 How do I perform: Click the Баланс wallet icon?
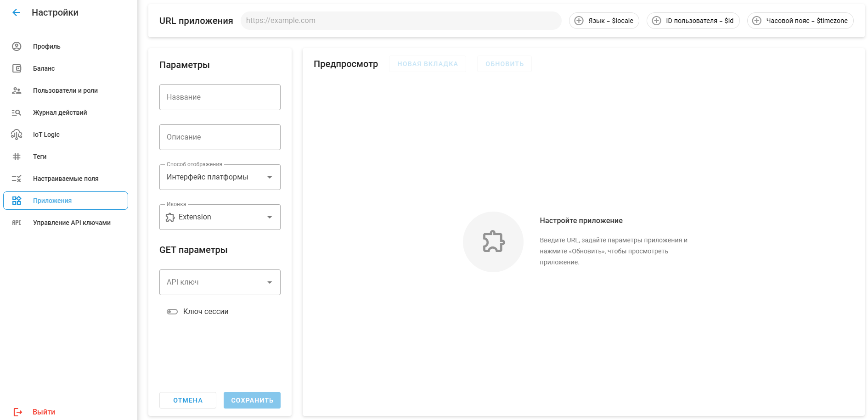coord(17,68)
